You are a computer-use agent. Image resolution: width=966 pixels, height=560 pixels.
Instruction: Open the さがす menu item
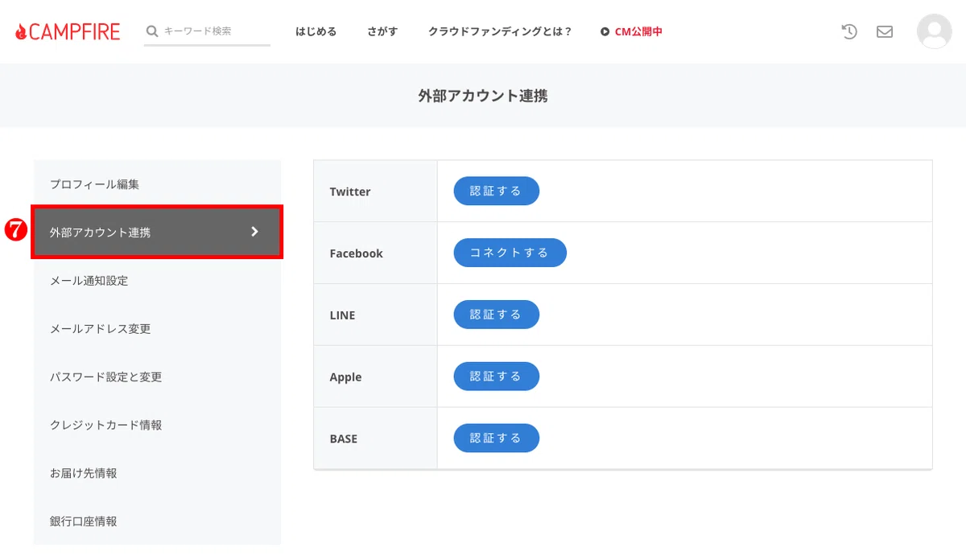382,31
